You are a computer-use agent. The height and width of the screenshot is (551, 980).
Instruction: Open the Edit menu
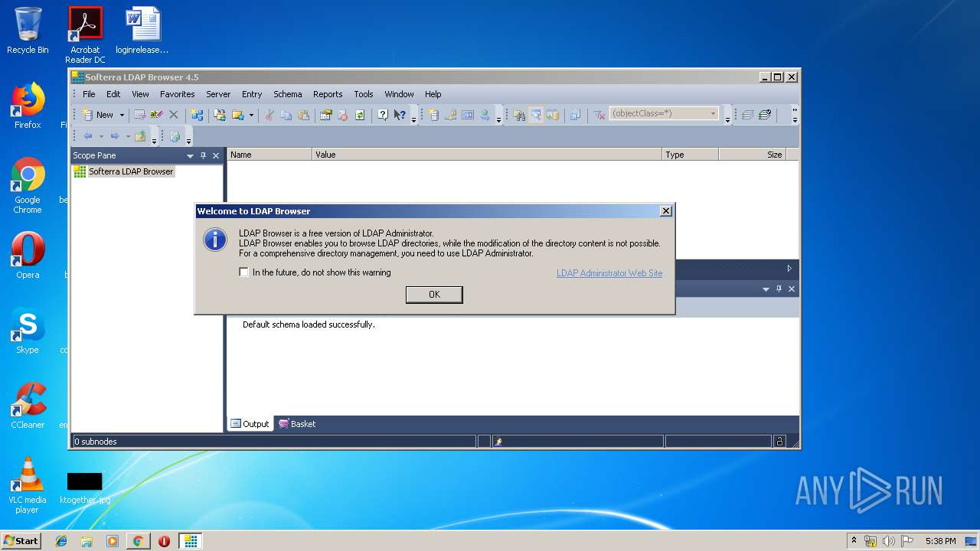pos(113,94)
